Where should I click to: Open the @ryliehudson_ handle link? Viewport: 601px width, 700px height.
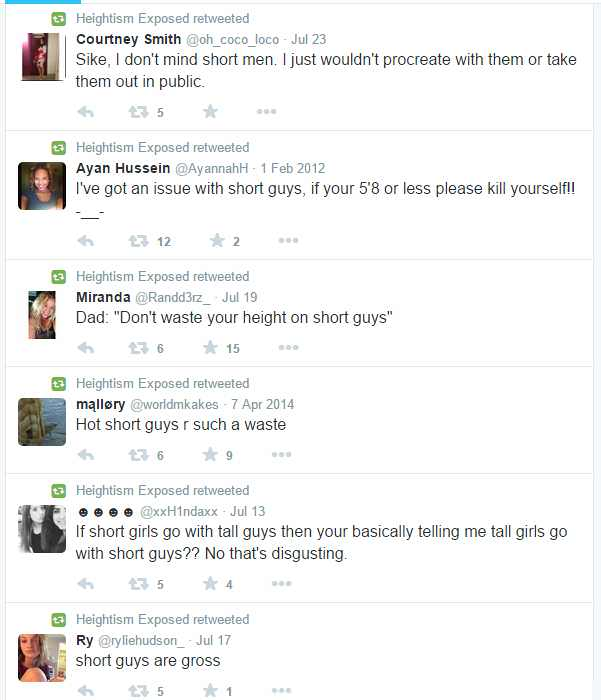pos(141,641)
